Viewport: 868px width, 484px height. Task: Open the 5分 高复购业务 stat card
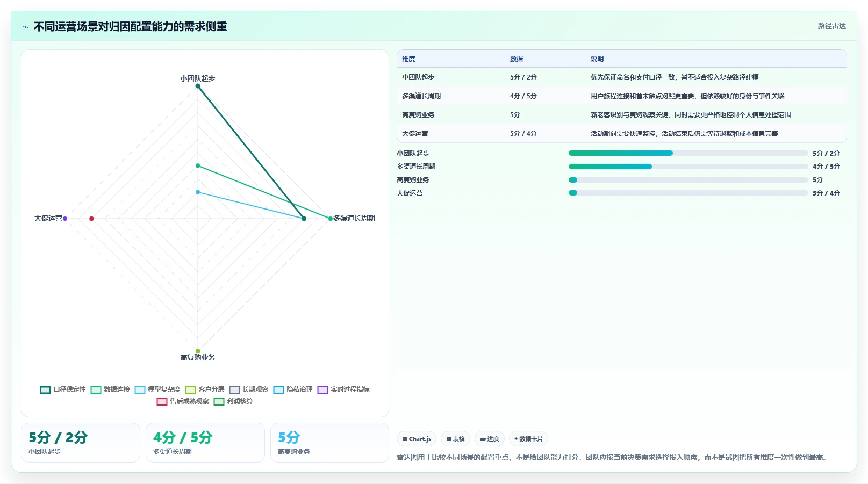[329, 443]
